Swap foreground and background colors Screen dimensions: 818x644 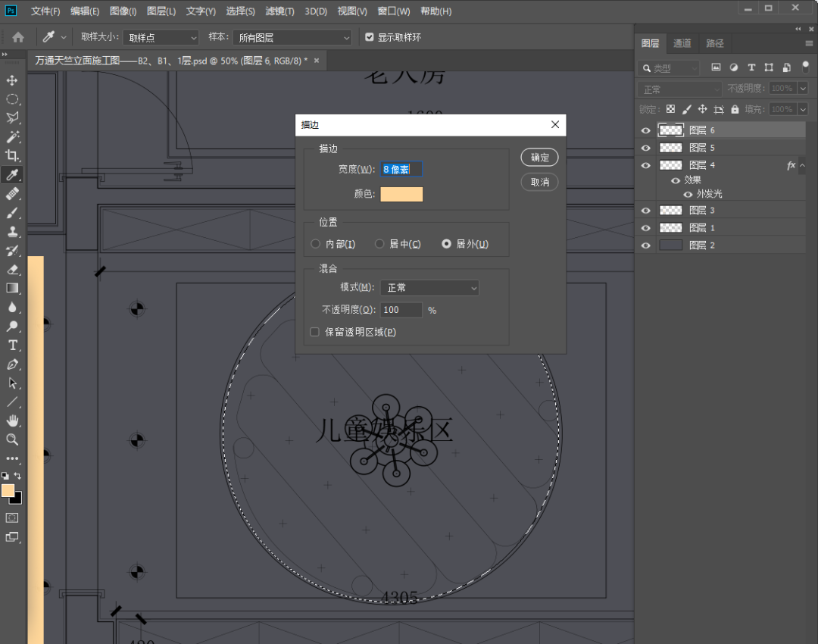[x=17, y=476]
